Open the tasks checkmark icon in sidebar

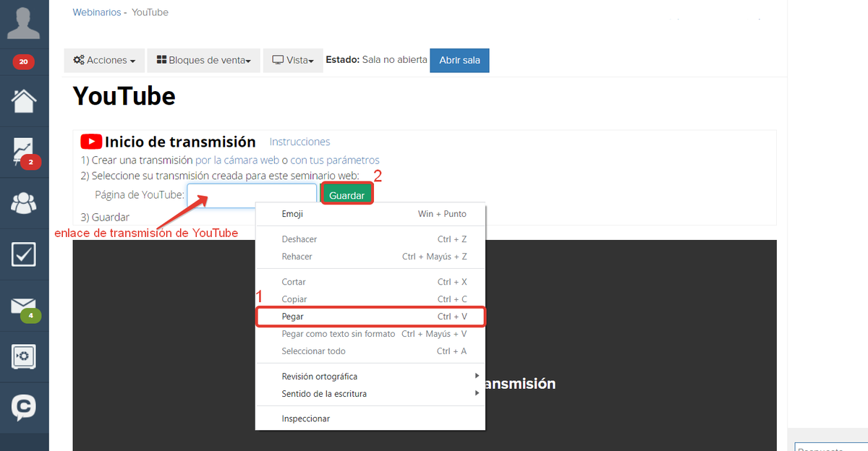point(24,254)
